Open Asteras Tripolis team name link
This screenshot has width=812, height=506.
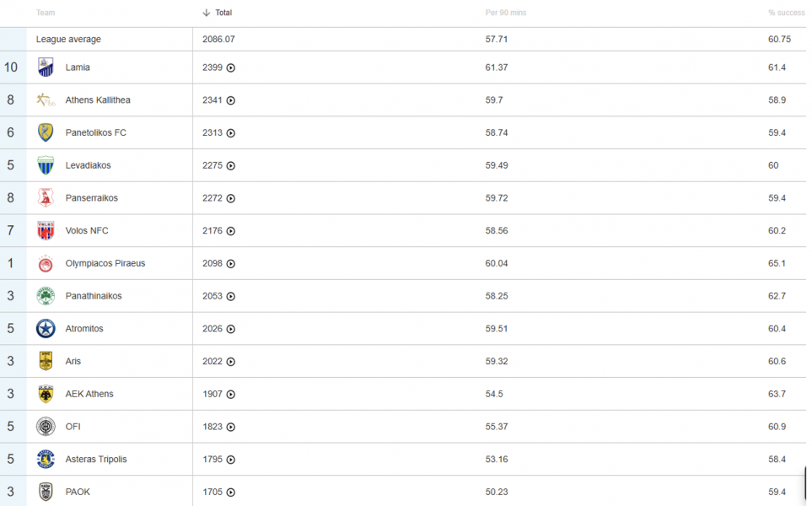point(96,459)
